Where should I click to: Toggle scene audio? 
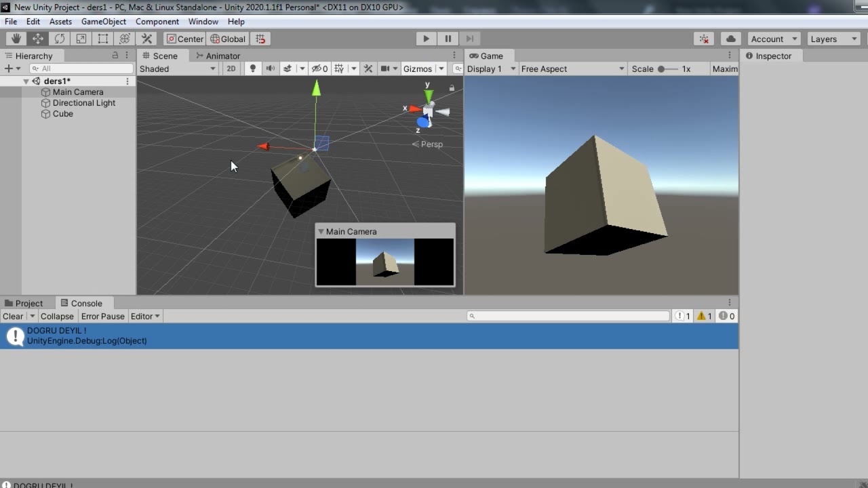[x=270, y=68]
